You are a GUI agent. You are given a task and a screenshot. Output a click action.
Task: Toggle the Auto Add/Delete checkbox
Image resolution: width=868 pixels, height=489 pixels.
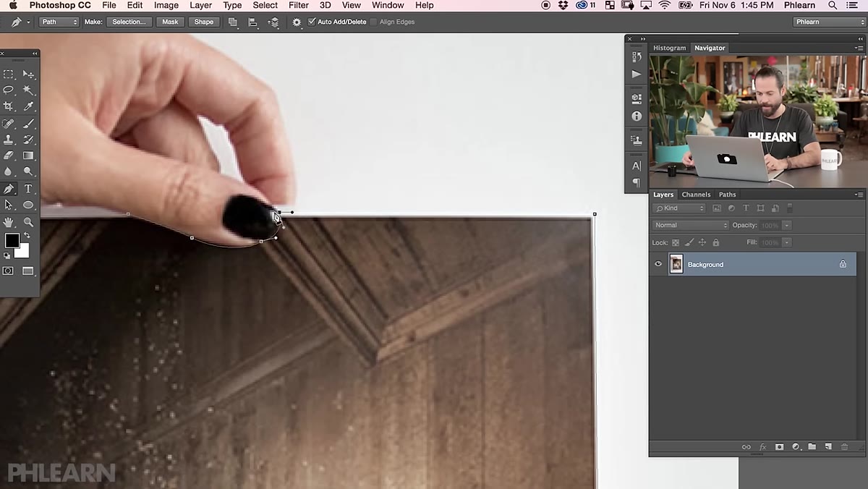click(312, 22)
